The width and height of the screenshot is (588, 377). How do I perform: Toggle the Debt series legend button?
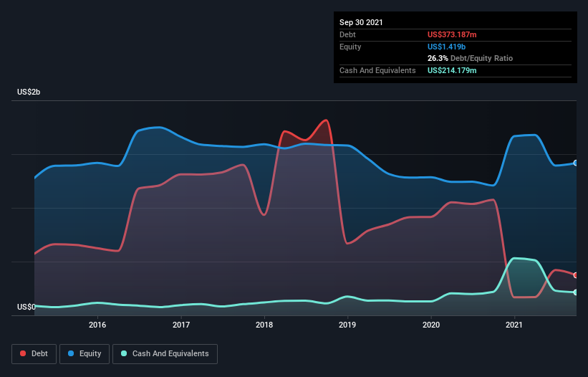tap(34, 354)
